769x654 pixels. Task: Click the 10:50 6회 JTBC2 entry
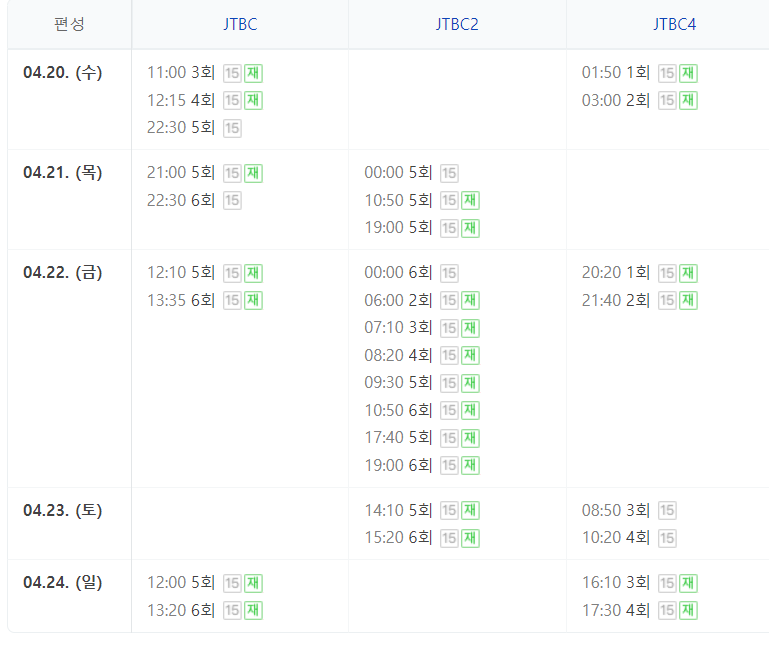[398, 410]
